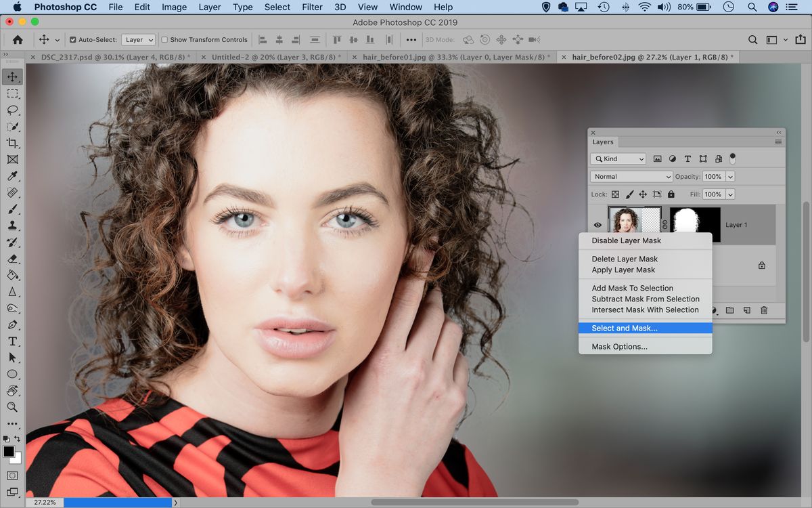Open the Filter Type layers button
The image size is (812, 508).
pos(687,158)
